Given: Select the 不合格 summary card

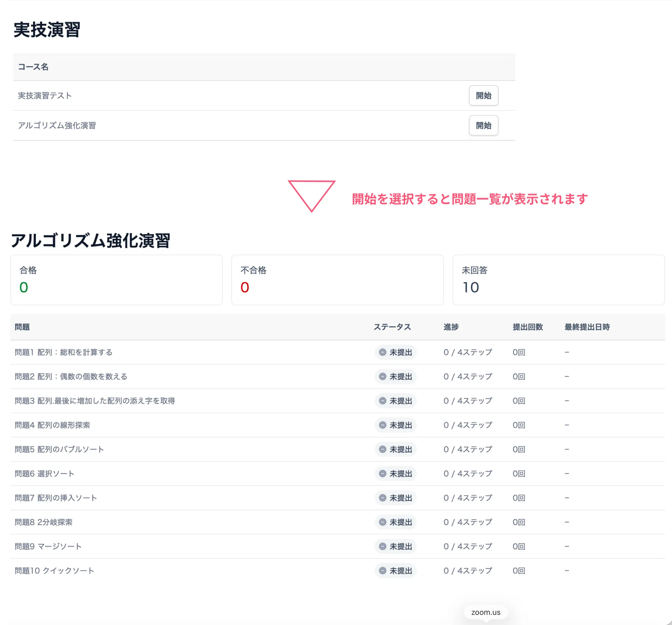Looking at the screenshot, I should 337,280.
